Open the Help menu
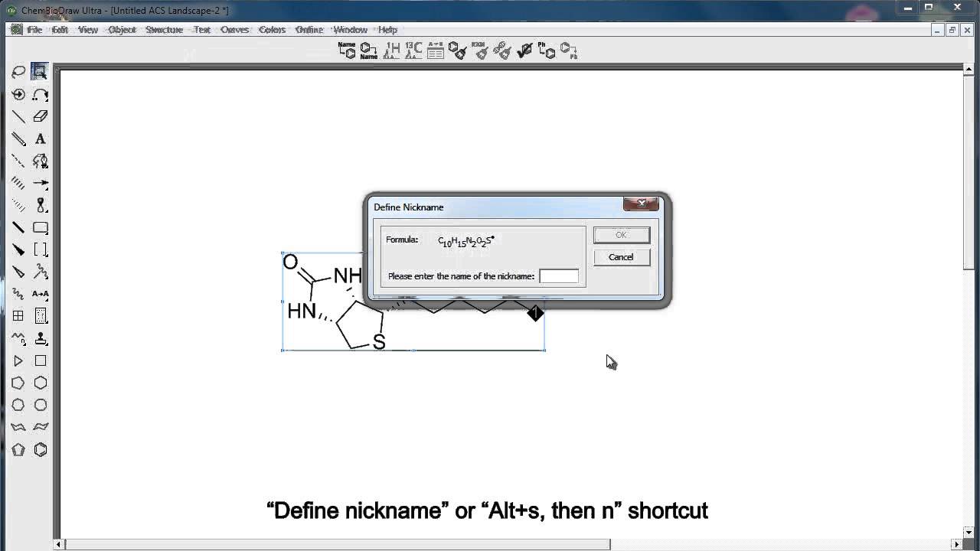This screenshot has width=980, height=551. [387, 30]
